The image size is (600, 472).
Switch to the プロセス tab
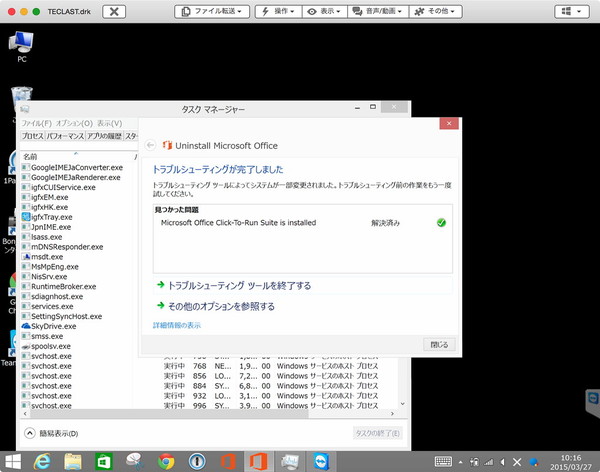(x=33, y=136)
